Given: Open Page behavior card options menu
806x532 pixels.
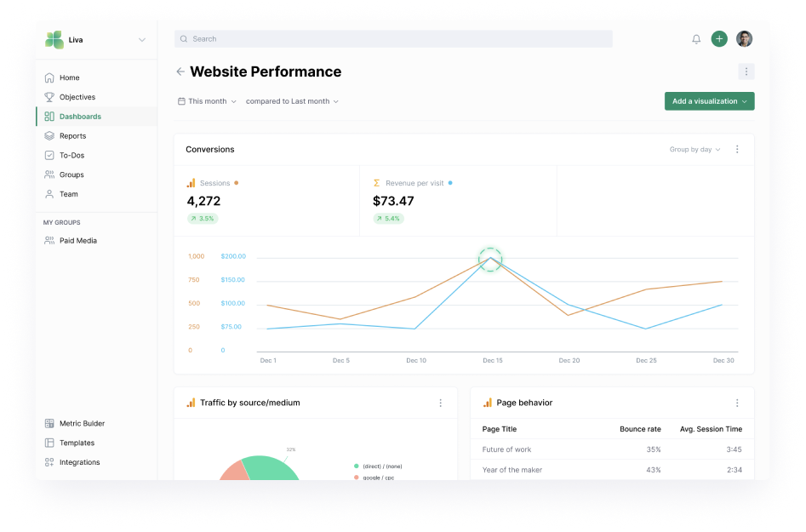Looking at the screenshot, I should pos(737,403).
